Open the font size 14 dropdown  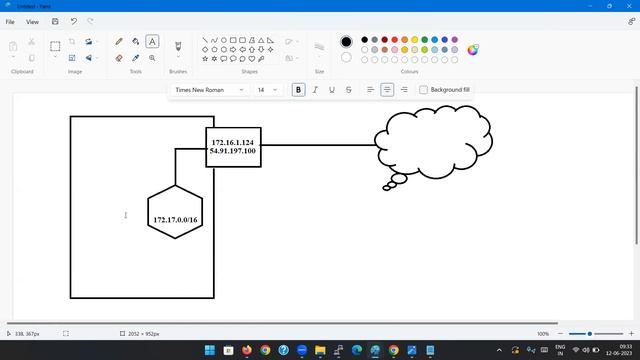tap(267, 90)
